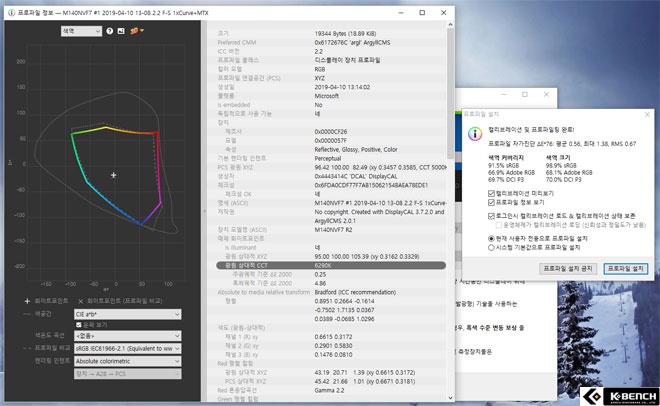Click the Reflective, Glossy, Positive, Color value
Viewport: 660px width, 406px height.
coord(356,149)
